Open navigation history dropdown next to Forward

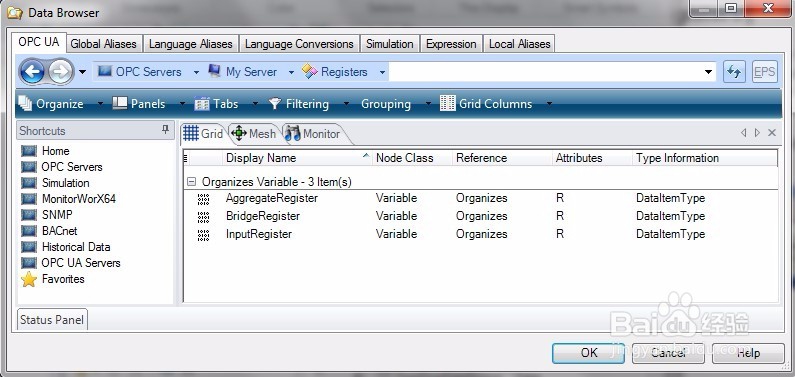[x=83, y=72]
